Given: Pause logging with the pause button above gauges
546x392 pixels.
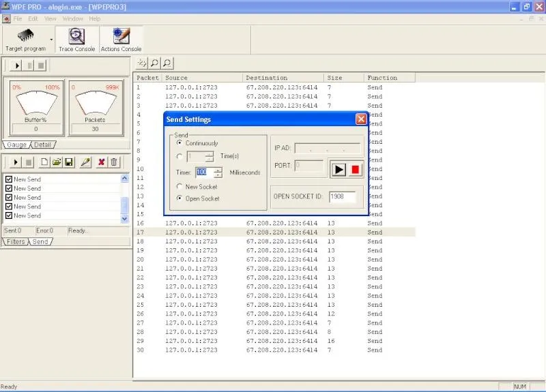Looking at the screenshot, I should tap(29, 65).
